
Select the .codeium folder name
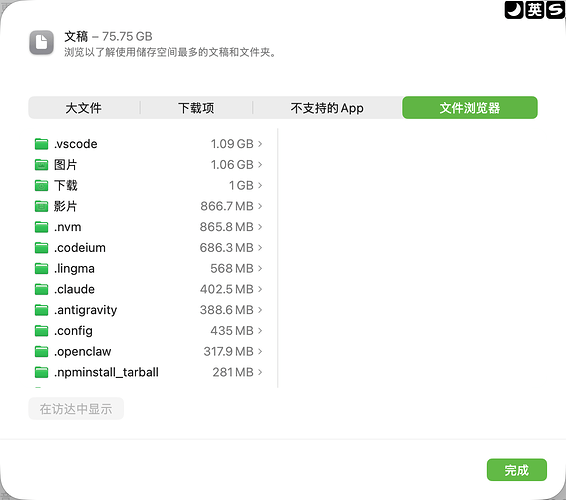pos(80,248)
